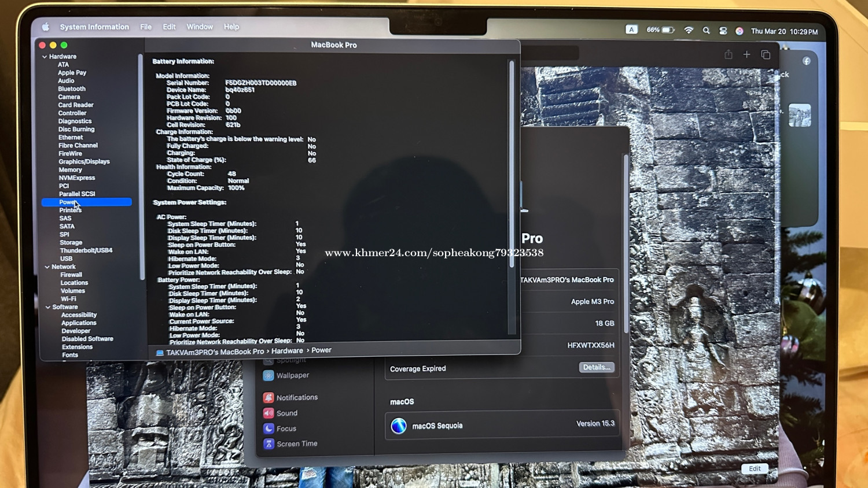Collapse the Hardware section
868x488 pixels.
(x=45, y=57)
